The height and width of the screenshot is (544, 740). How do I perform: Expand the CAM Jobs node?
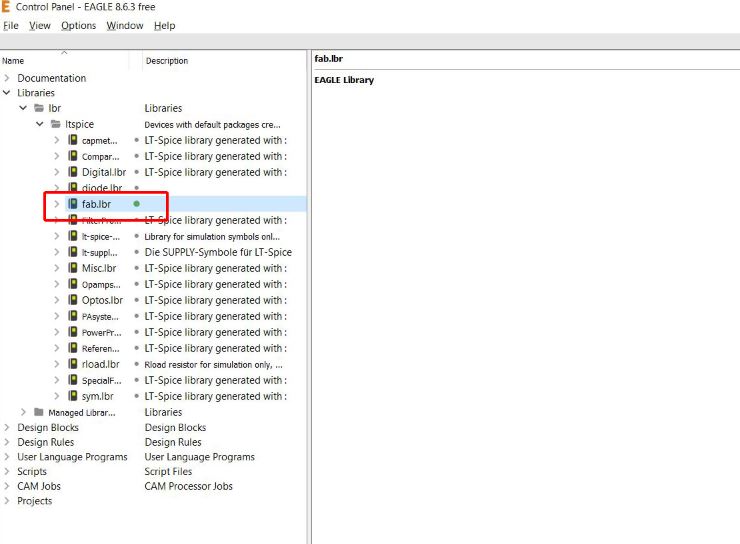(x=7, y=486)
